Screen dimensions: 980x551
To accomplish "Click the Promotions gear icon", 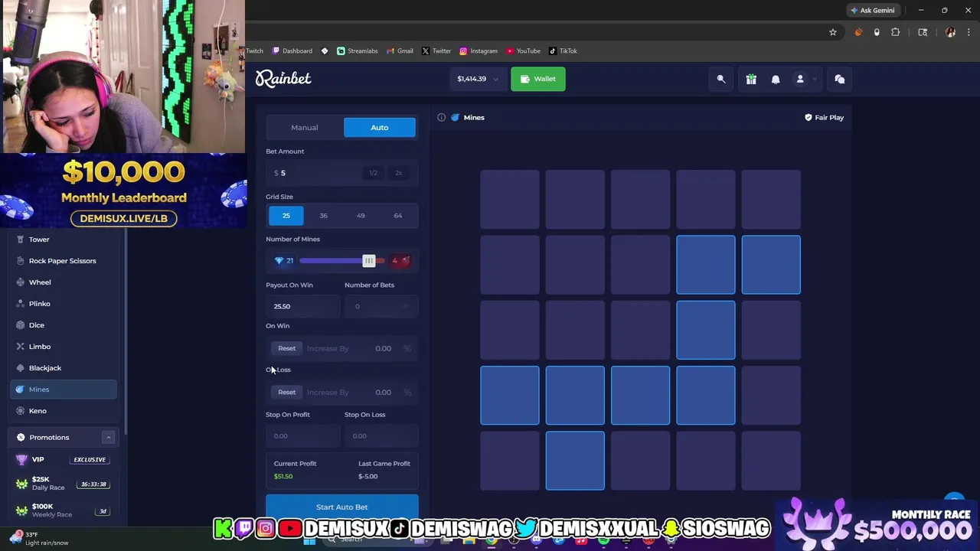I will pos(21,437).
